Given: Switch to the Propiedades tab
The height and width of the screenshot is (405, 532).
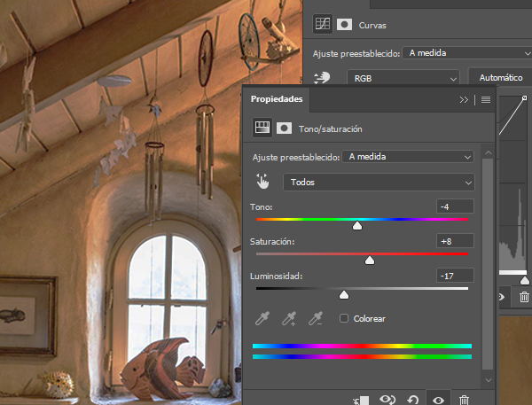Looking at the screenshot, I should pos(277,99).
